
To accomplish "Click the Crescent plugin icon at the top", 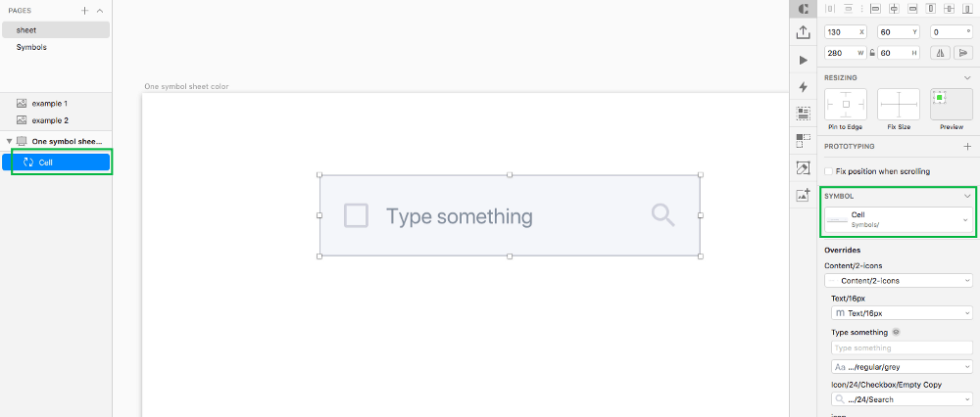I will 804,9.
